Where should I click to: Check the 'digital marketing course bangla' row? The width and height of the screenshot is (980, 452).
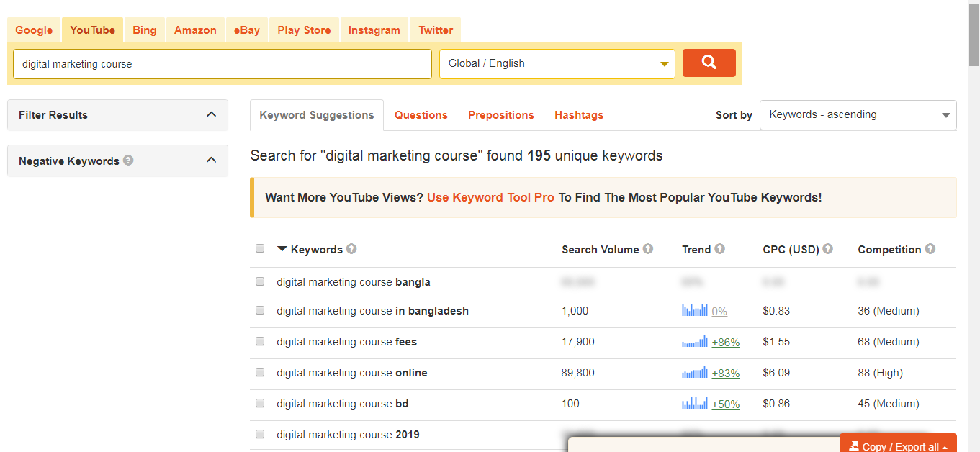[x=260, y=282]
